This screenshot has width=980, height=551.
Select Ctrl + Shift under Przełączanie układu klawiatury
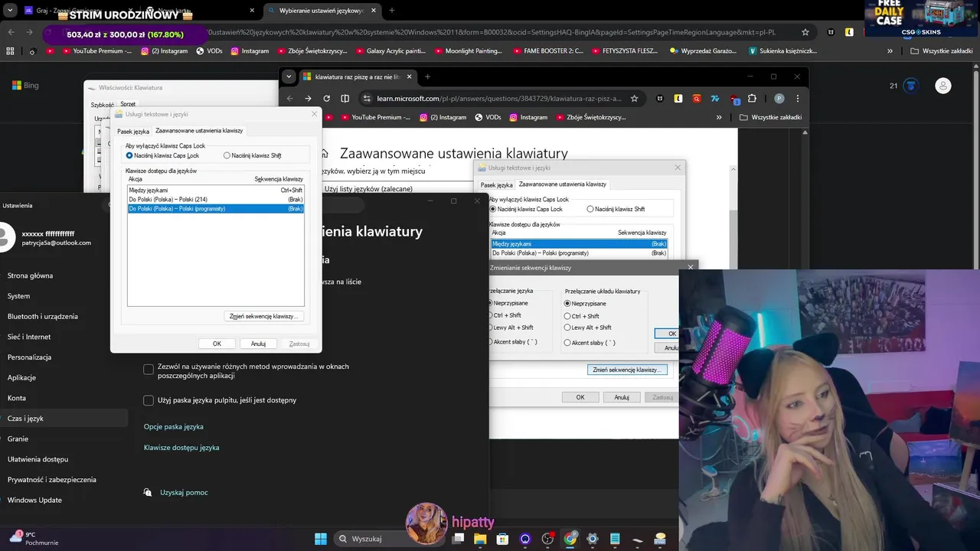581,316
